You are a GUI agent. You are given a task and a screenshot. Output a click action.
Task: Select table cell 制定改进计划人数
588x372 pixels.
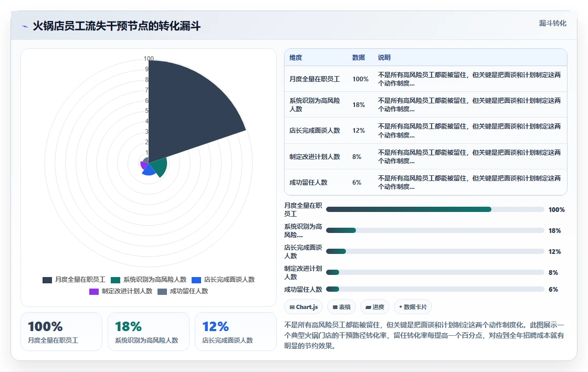point(314,156)
